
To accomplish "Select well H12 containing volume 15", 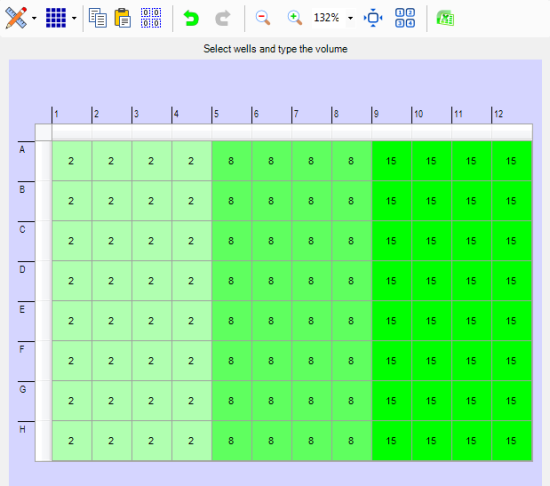I will 512,440.
